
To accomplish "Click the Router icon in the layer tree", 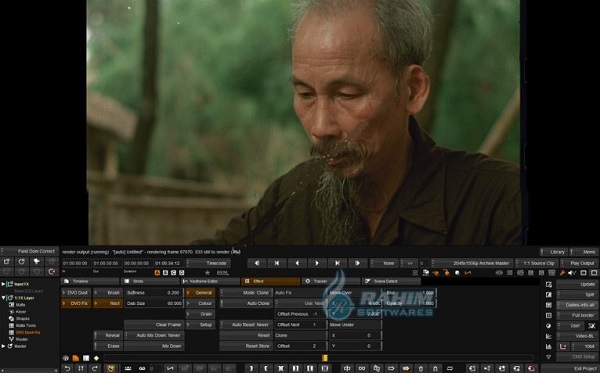I will [11, 339].
